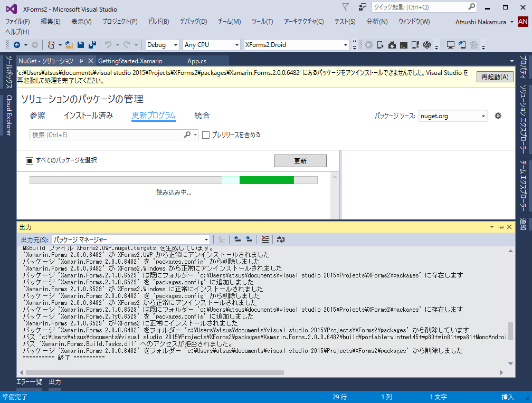The image size is (532, 403).
Task: Click previous message icon in output toolbar
Action: tap(237, 239)
